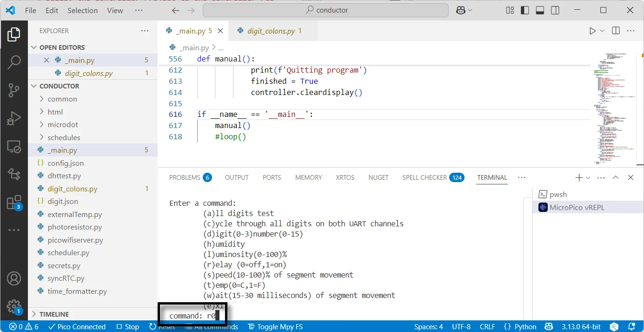Screen dimensions: 644x332
Task: Open the Remote Explorer view
Action: coord(13,147)
